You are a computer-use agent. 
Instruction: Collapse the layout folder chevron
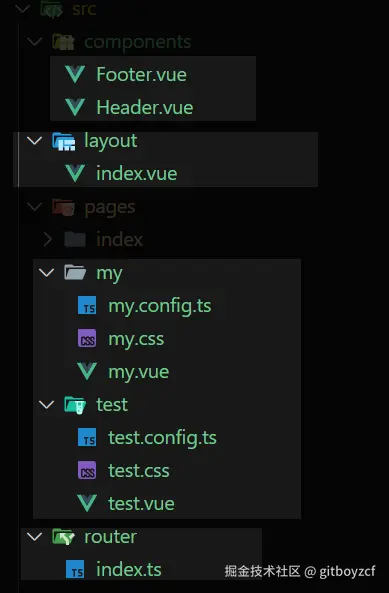click(x=34, y=141)
